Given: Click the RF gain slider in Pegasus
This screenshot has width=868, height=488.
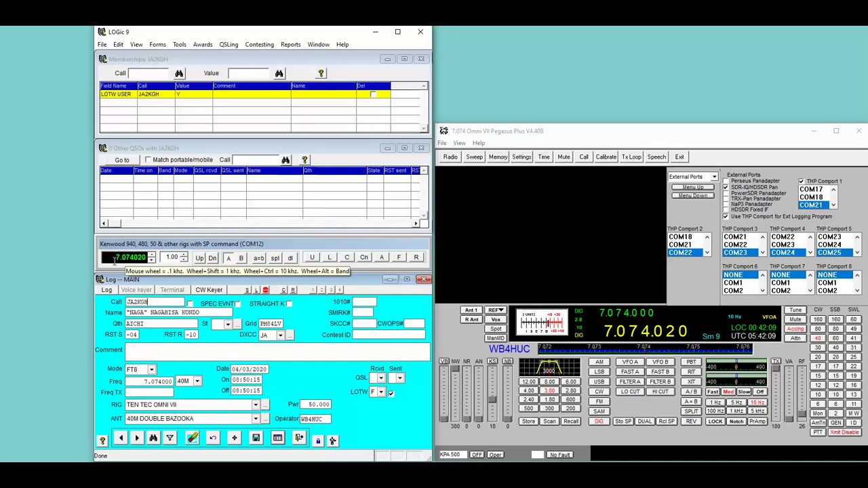Looking at the screenshot, I should pos(802,394).
